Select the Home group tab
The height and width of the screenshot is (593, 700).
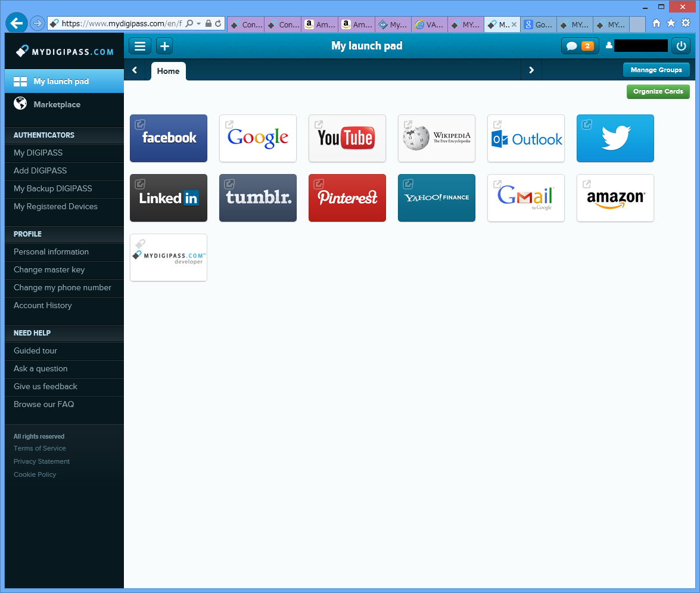click(169, 71)
